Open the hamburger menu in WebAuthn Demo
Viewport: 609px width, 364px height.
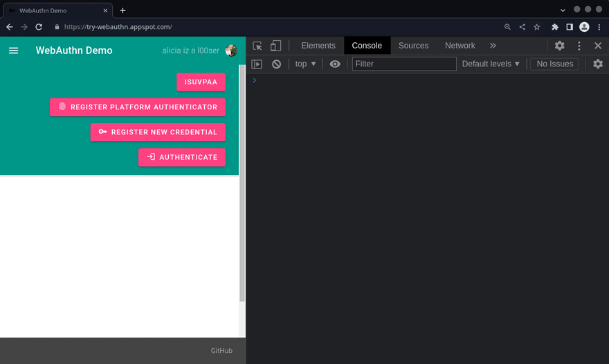(x=14, y=51)
